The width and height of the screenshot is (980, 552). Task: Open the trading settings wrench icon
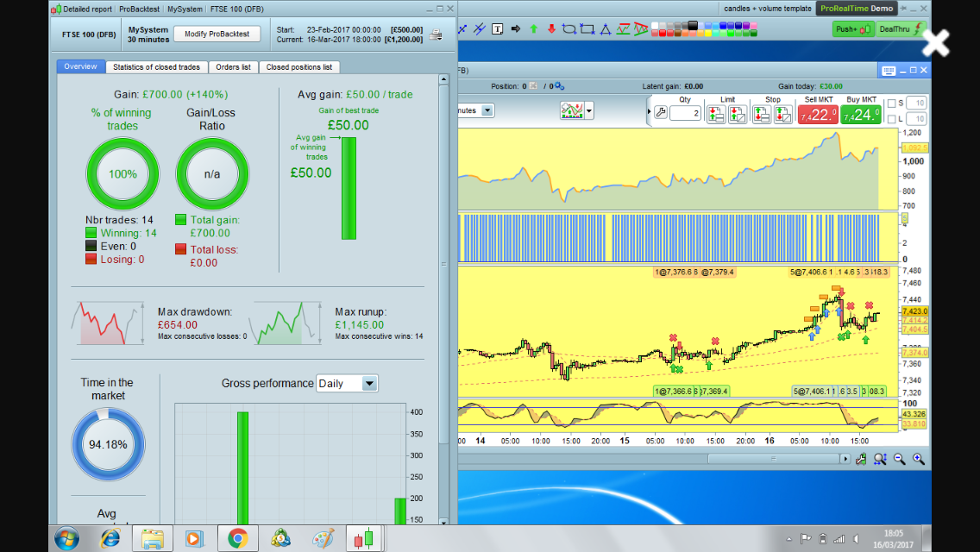[x=661, y=113]
